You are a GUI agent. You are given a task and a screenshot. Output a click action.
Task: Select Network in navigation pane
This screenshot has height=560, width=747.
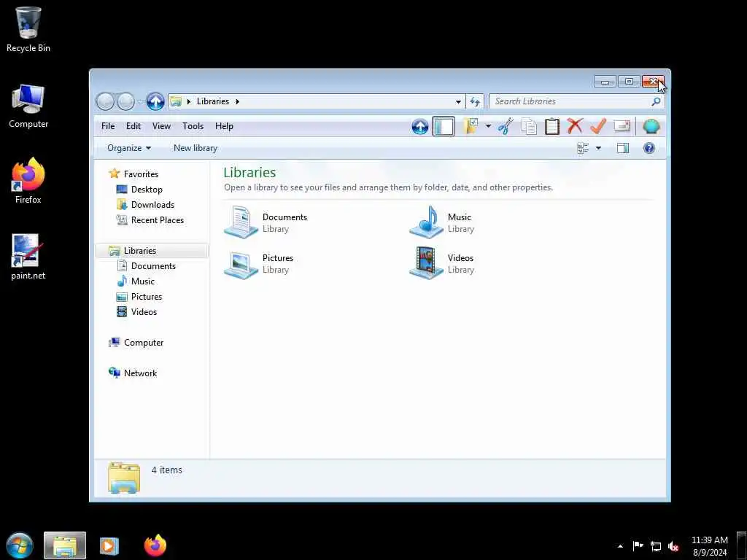pyautogui.click(x=140, y=373)
